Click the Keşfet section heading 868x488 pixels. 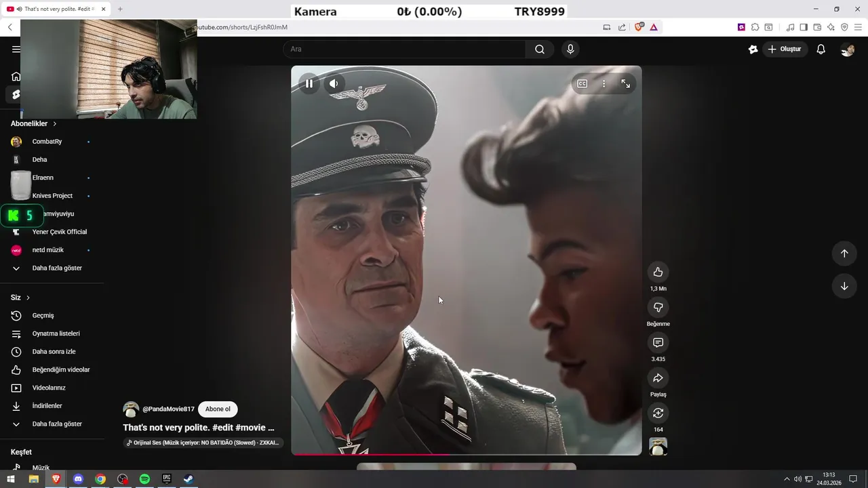click(21, 452)
